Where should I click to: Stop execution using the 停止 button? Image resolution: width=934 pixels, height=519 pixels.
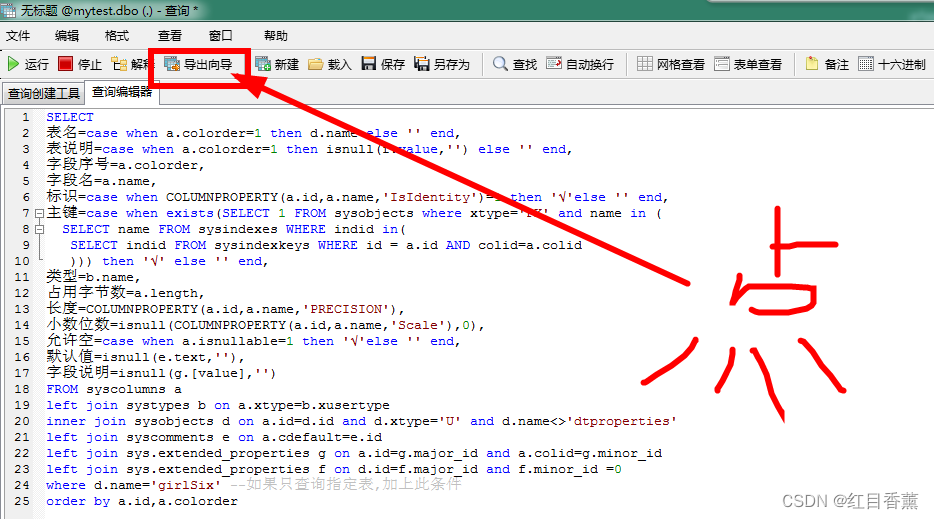[x=80, y=64]
